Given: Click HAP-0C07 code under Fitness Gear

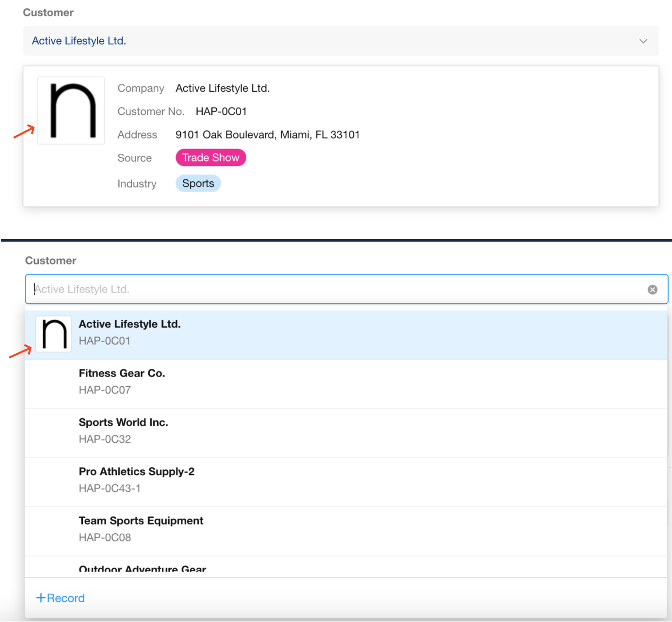Looking at the screenshot, I should point(105,390).
